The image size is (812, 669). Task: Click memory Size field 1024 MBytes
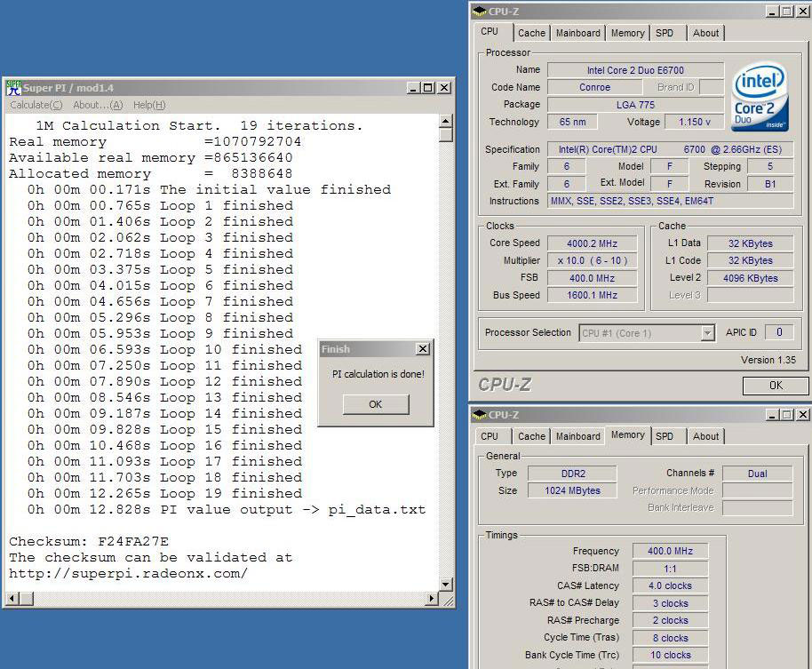click(x=573, y=490)
